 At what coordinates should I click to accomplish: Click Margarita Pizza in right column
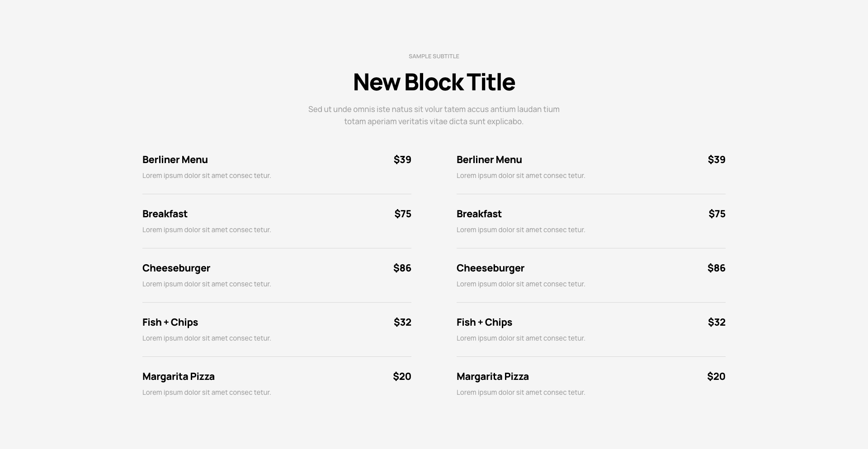pos(493,376)
